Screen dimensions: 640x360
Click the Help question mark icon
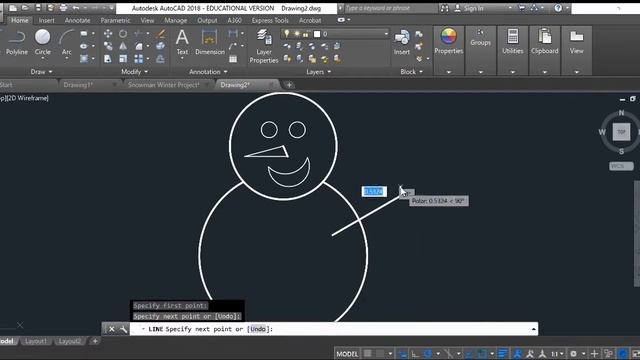558,8
